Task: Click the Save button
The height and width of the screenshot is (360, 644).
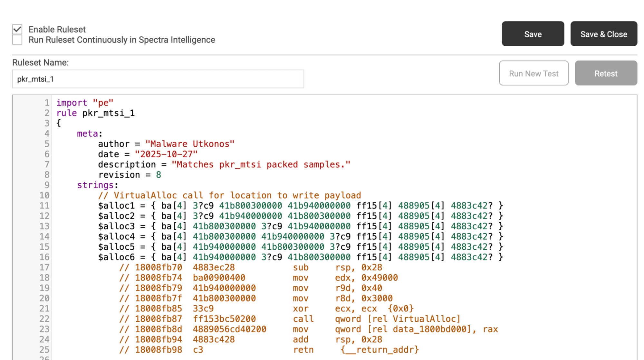Action: (x=533, y=34)
